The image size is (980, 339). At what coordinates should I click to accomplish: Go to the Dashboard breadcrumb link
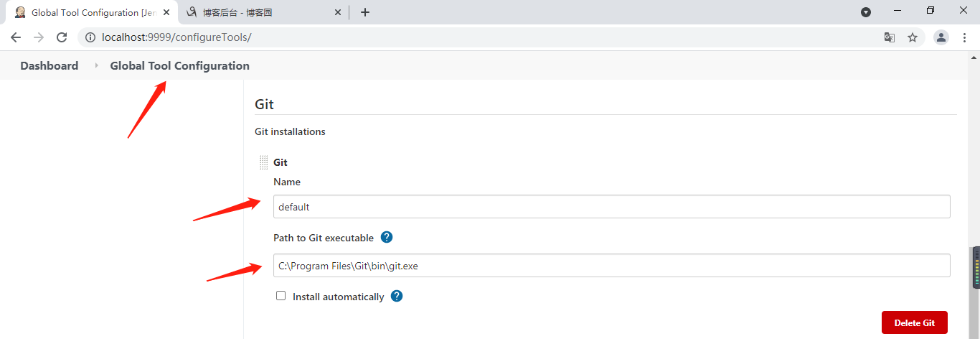49,65
